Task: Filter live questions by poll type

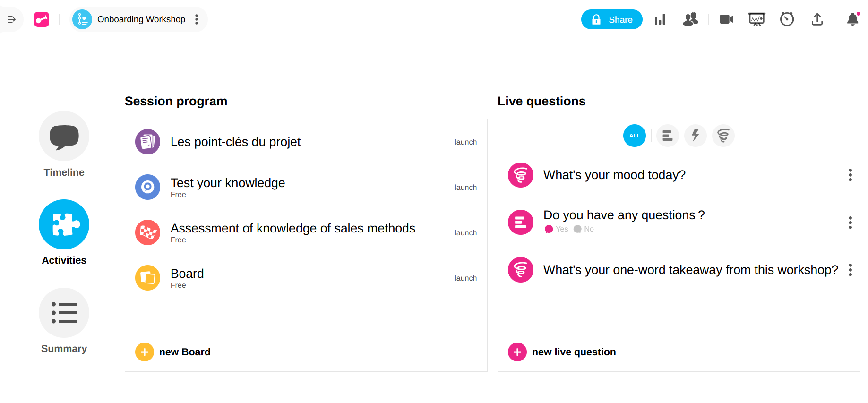Action: point(667,136)
